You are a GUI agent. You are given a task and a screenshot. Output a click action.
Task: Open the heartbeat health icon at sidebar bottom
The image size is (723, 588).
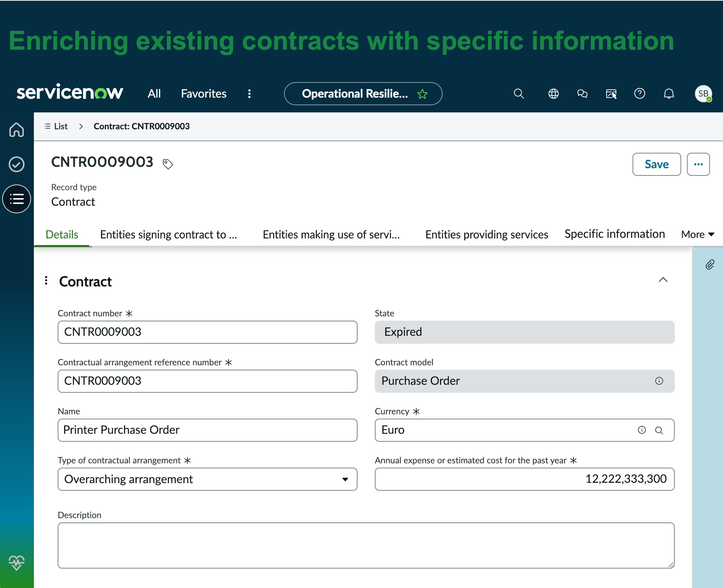click(x=17, y=562)
